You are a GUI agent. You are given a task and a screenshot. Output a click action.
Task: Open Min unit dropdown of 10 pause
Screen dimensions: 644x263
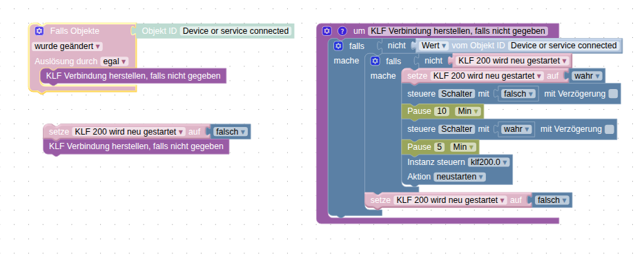pos(468,111)
